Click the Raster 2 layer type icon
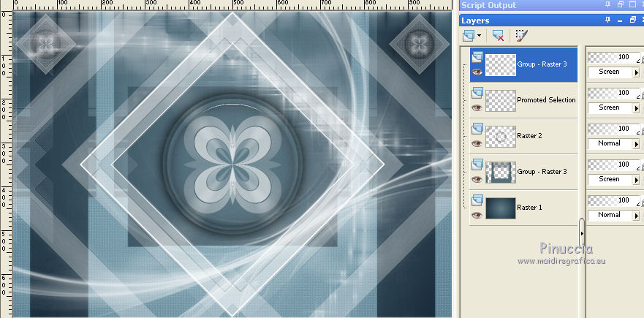The height and width of the screenshot is (318, 644). [477, 129]
